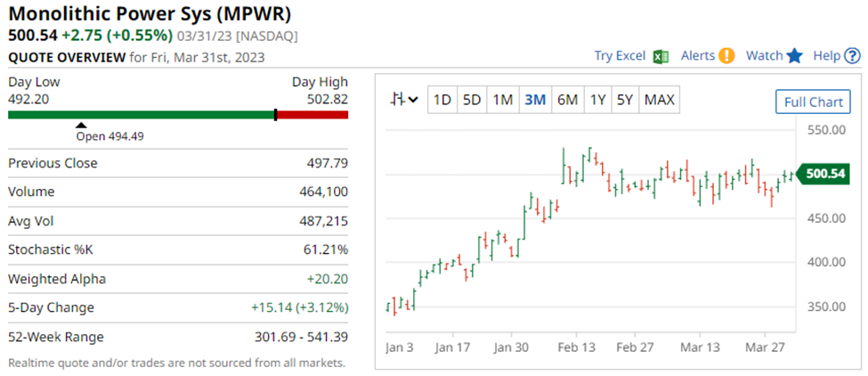Click the Avg Vol value 487,215
Viewport: 868px width, 376px height.
tap(325, 221)
